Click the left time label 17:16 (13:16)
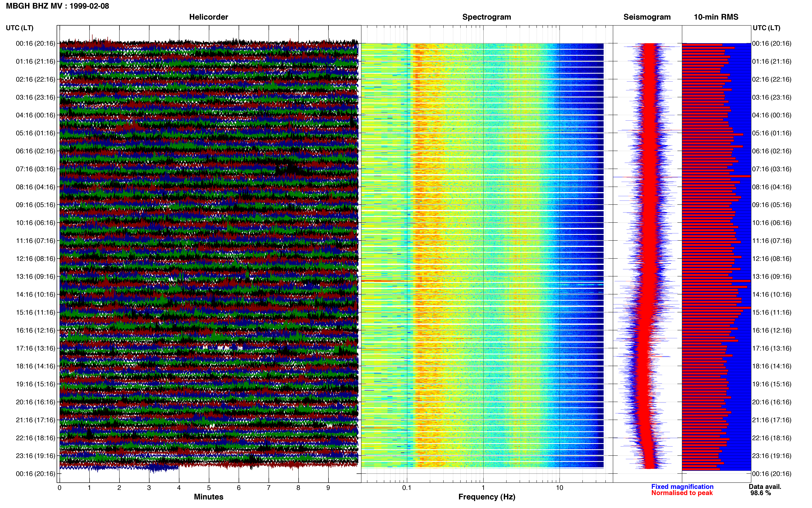The height and width of the screenshot is (508, 812). coord(36,348)
